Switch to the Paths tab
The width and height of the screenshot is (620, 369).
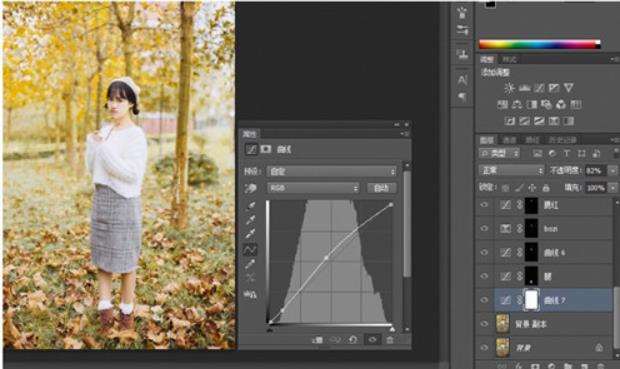click(x=532, y=140)
